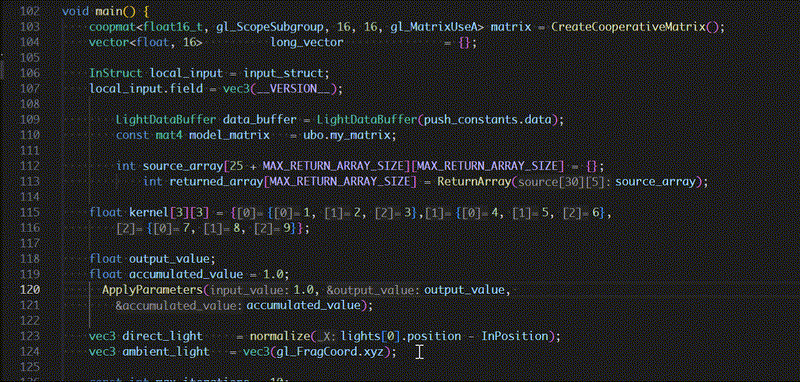Click the 'void' keyword on line 102
The image size is (800, 382).
click(x=75, y=11)
